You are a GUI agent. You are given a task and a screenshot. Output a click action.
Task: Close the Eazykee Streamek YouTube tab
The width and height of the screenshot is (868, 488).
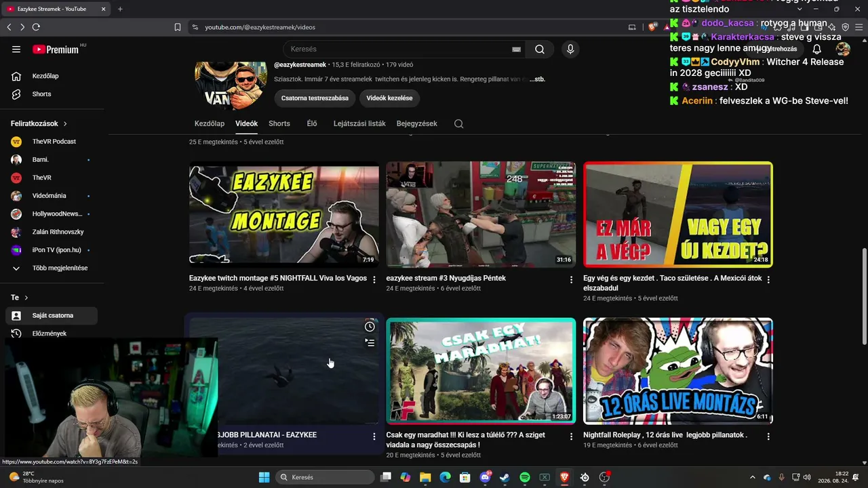pos(103,9)
